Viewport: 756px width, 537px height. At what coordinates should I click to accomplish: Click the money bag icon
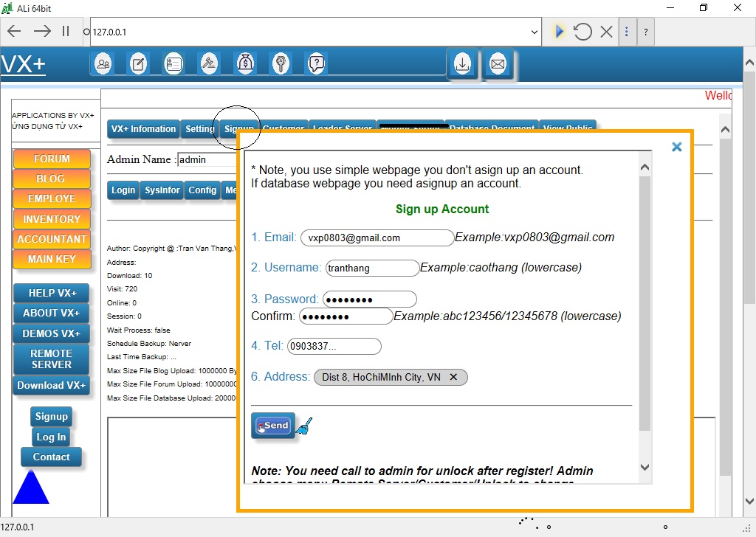[246, 64]
